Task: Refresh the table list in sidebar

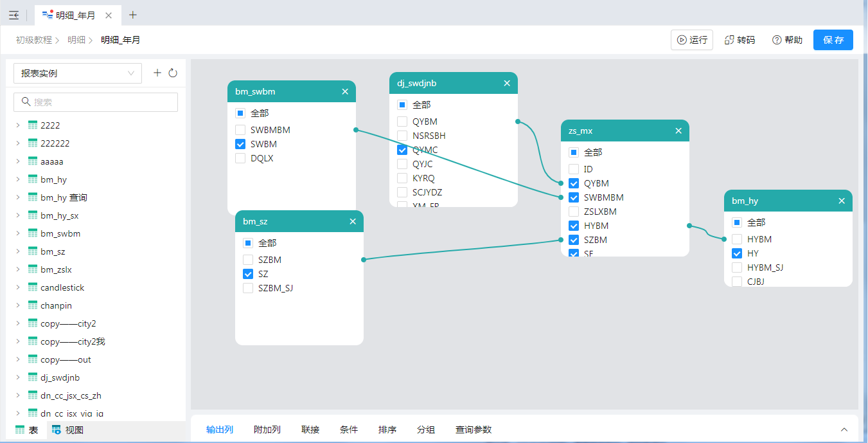Action: [x=173, y=73]
